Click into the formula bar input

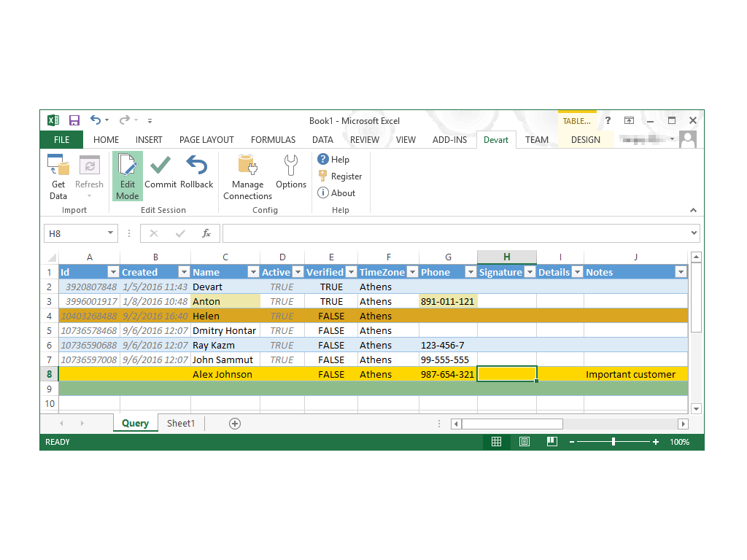coord(456,233)
